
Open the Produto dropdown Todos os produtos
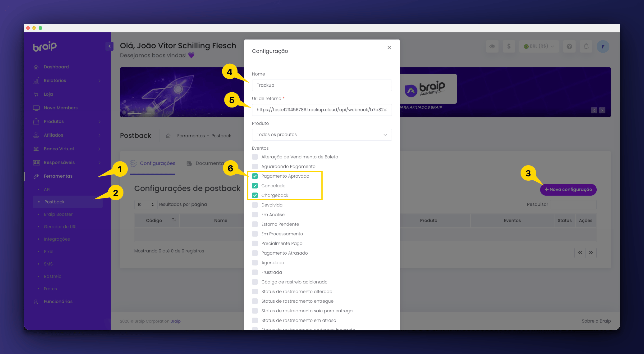tap(322, 135)
